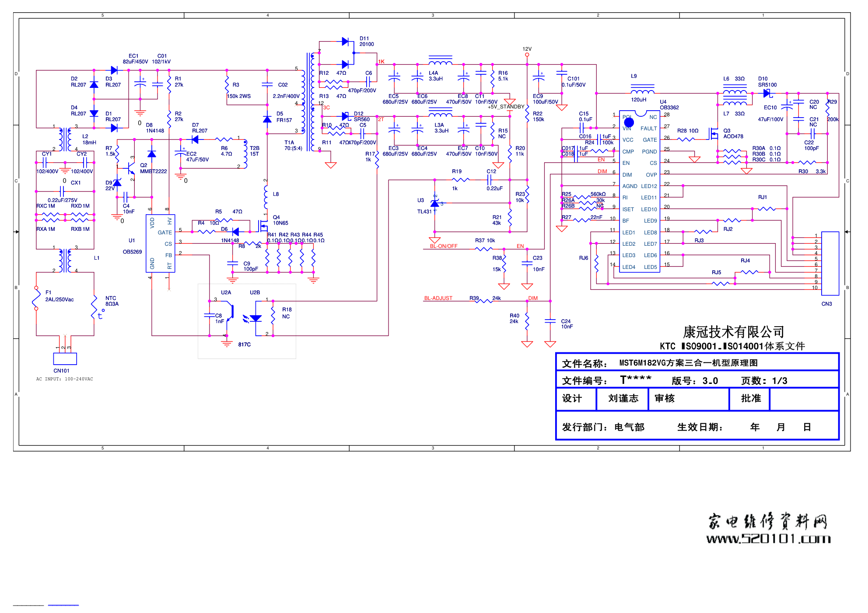Click the 150k 2WS resistor value
The image size is (868, 613).
click(239, 96)
